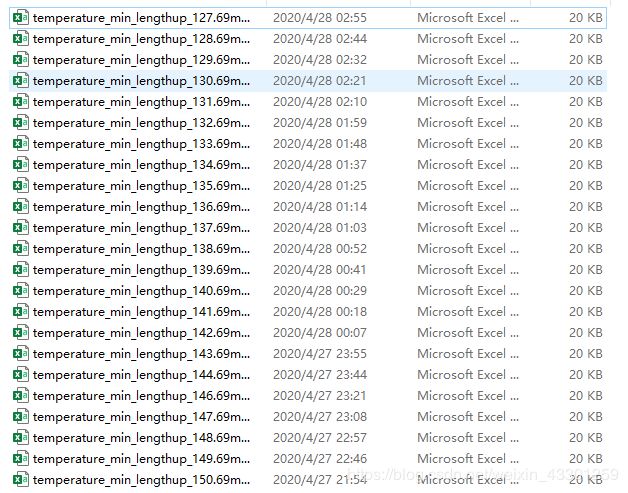Click Excel icon of temperature_min_lengthup_138.69m file
628x493 pixels.
[x=20, y=249]
